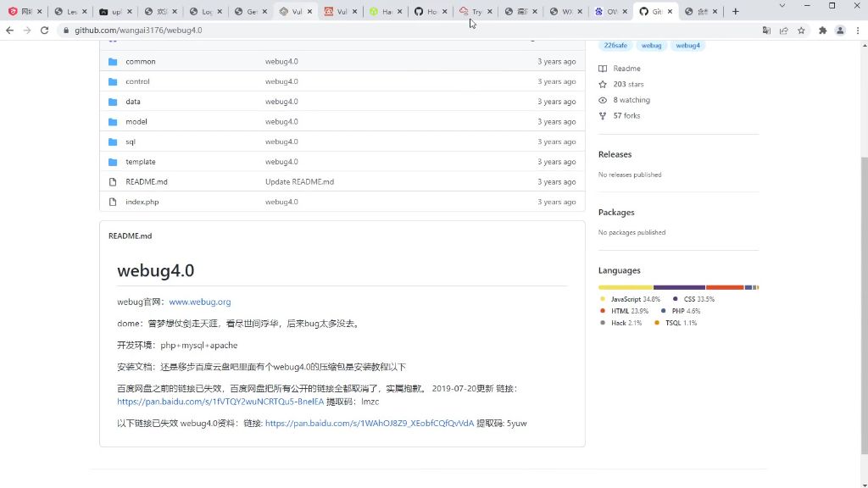868x488 pixels.
Task: Click the browser forward arrow
Action: pyautogui.click(x=27, y=30)
